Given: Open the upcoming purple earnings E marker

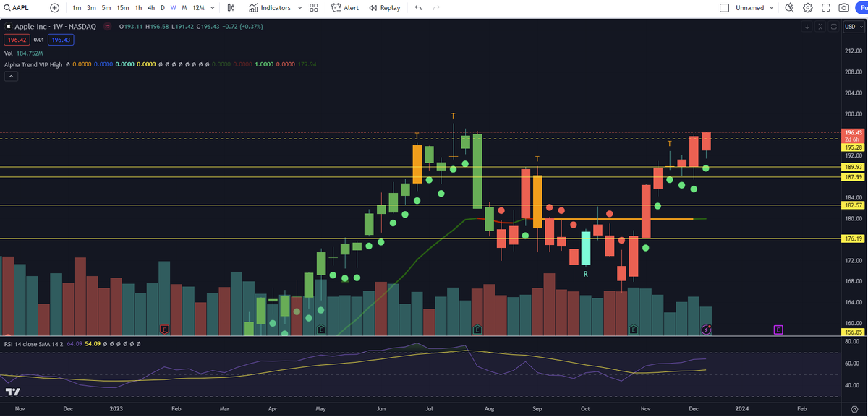Looking at the screenshot, I should click(778, 330).
